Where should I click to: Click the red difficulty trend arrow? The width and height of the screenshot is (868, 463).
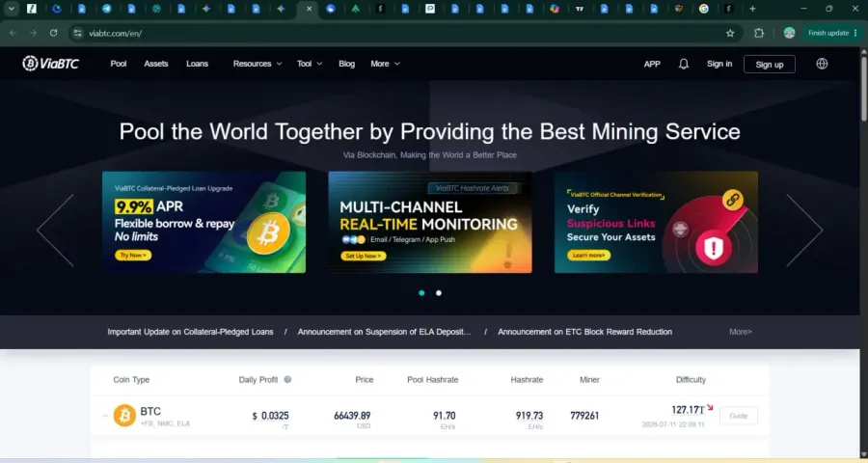point(710,408)
